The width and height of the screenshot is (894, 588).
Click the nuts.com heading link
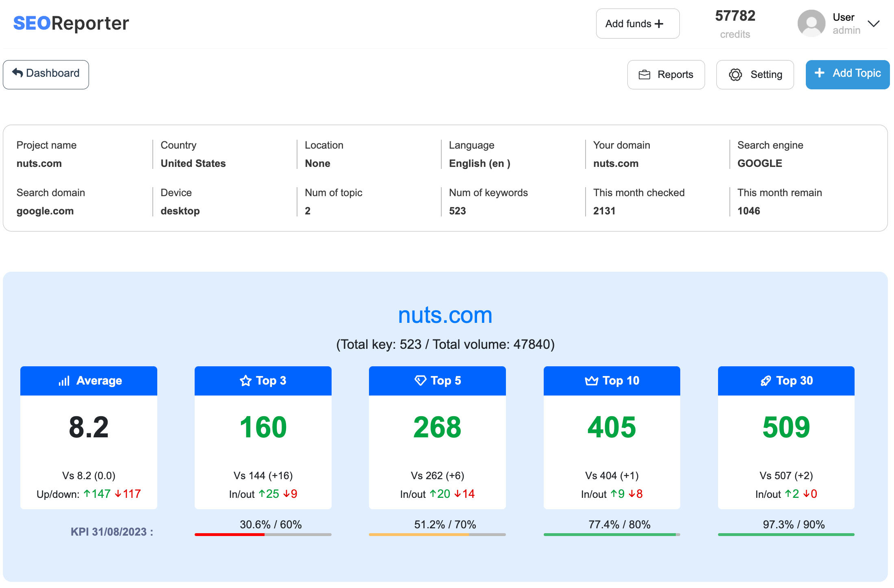click(445, 315)
